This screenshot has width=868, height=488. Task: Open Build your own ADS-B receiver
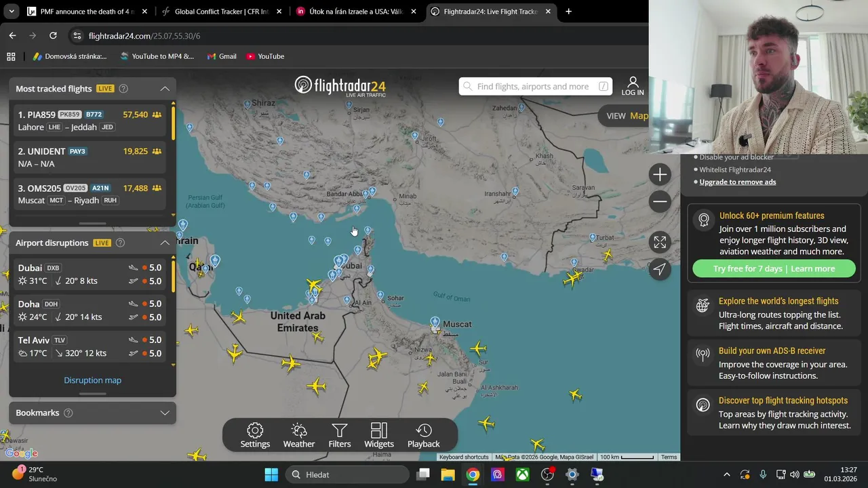tap(774, 363)
